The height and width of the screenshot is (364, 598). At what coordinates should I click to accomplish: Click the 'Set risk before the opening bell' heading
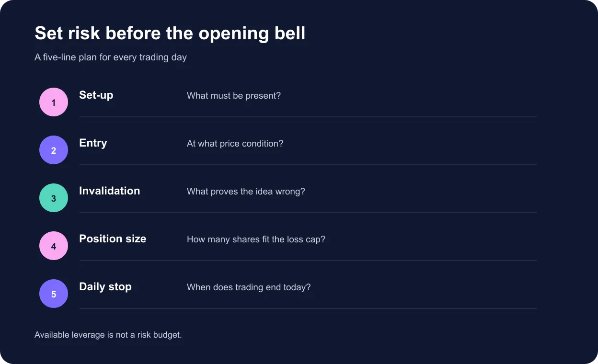170,34
